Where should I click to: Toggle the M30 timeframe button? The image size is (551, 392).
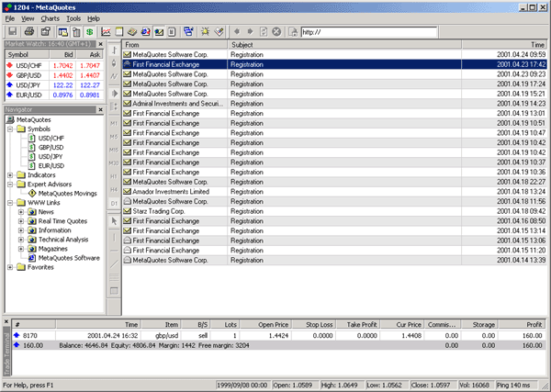[x=114, y=163]
